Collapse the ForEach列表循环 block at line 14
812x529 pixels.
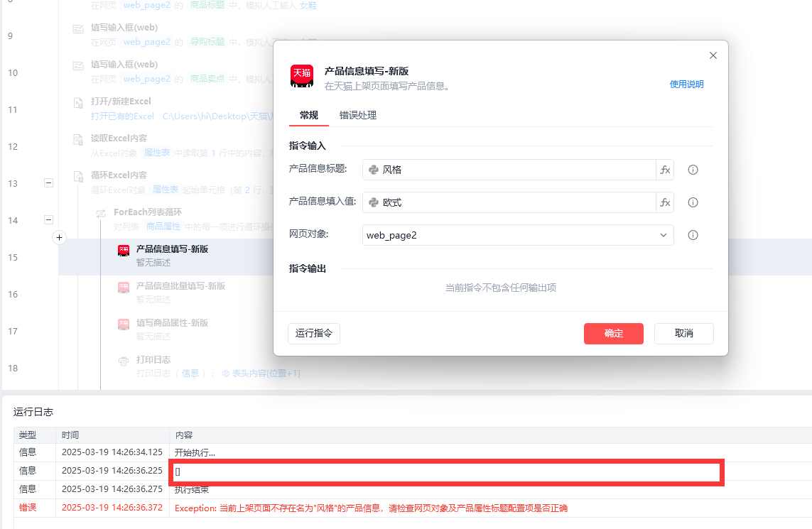[x=48, y=220]
